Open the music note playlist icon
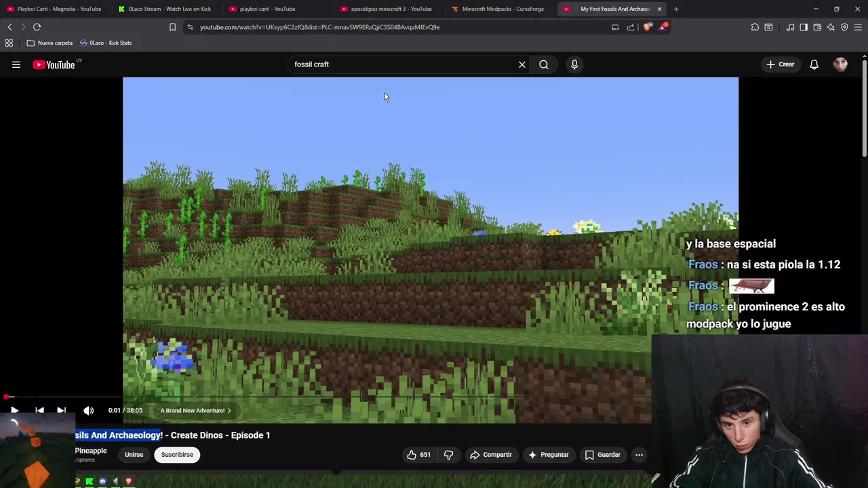868x488 pixels. (x=790, y=27)
